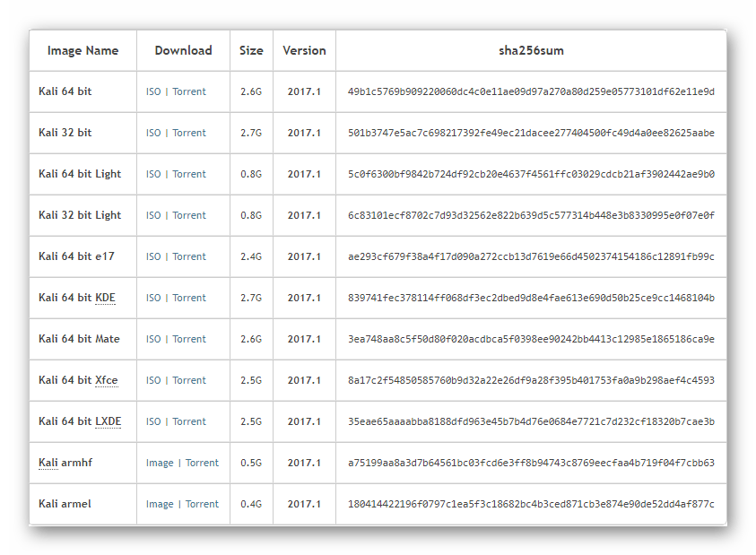Open the Kali 64 bit Xfce Torrent link
This screenshot has width=756, height=555.
(x=189, y=380)
